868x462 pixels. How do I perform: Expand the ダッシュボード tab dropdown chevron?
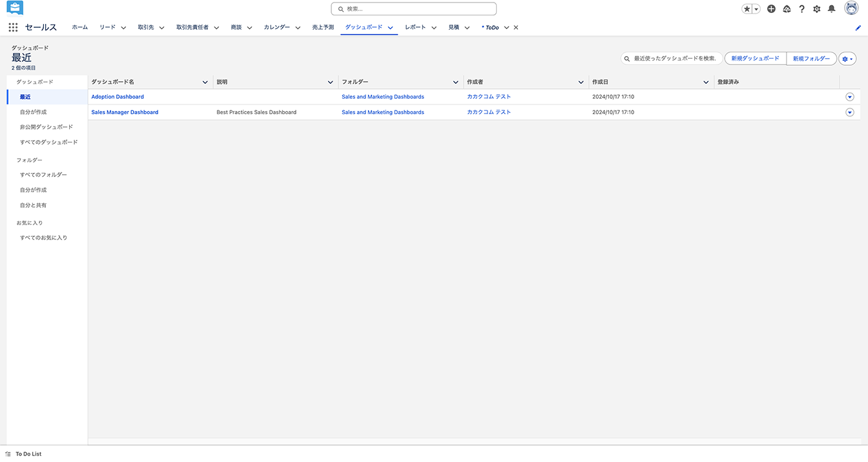coord(390,28)
